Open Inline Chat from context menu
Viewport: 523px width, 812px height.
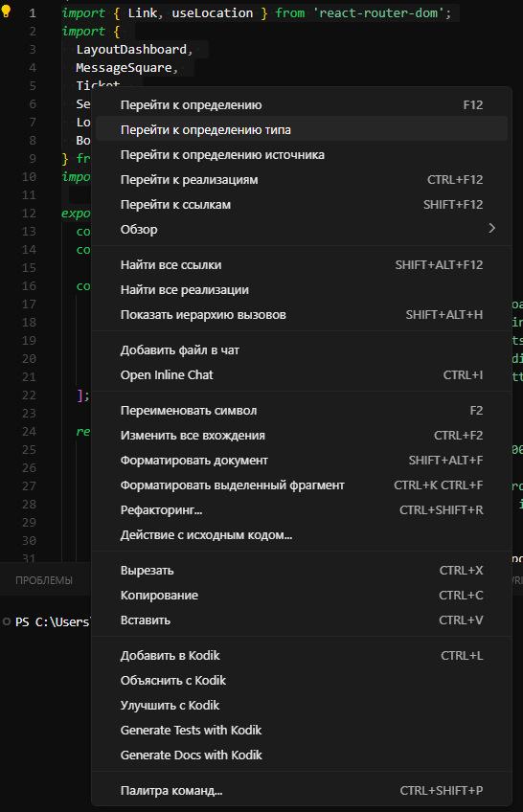pyautogui.click(x=302, y=375)
